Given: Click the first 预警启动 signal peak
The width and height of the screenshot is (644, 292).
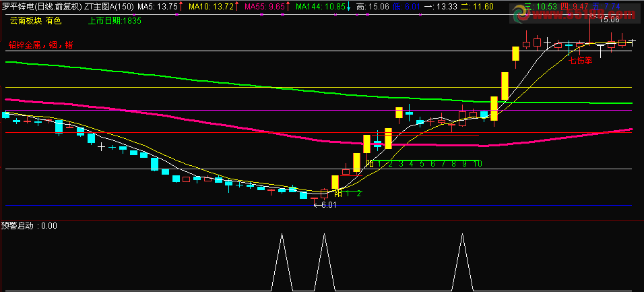Looking at the screenshot, I should pyautogui.click(x=282, y=235).
